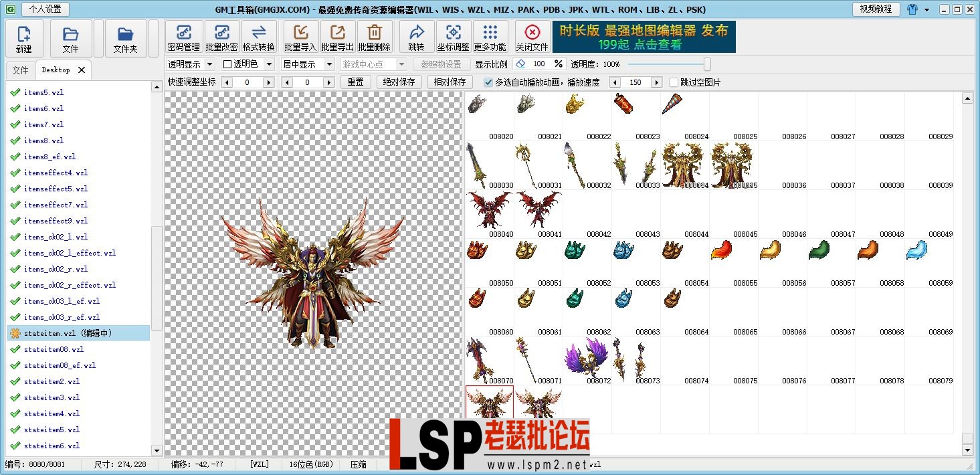Select items_ck02_l.wzl file
Image resolution: width=980 pixels, height=475 pixels.
pyautogui.click(x=56, y=237)
